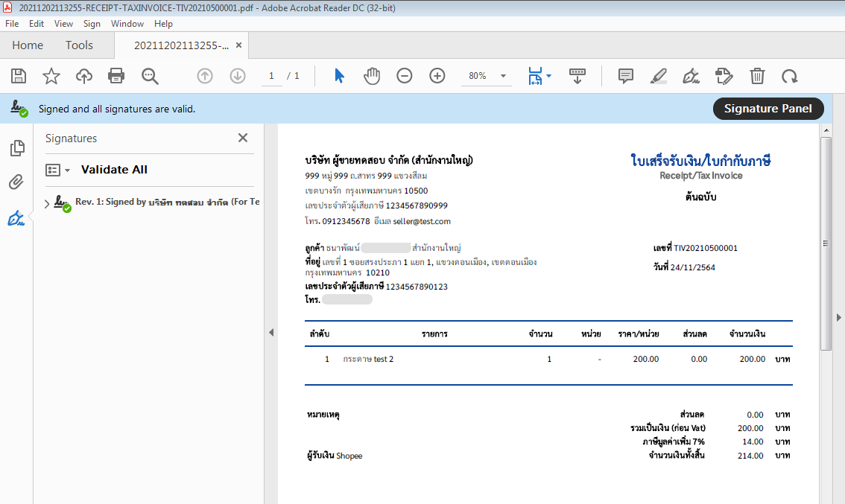Click the Print file icon

click(x=116, y=76)
